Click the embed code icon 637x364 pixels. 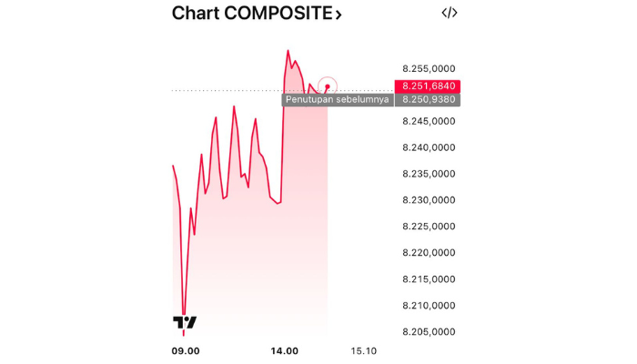[x=450, y=13]
